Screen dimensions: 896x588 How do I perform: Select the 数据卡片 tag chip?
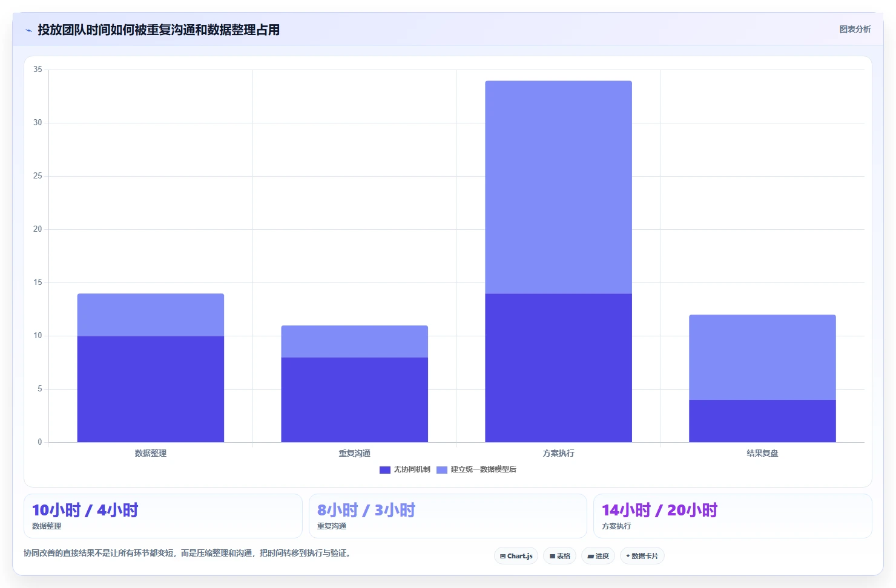tap(642, 556)
